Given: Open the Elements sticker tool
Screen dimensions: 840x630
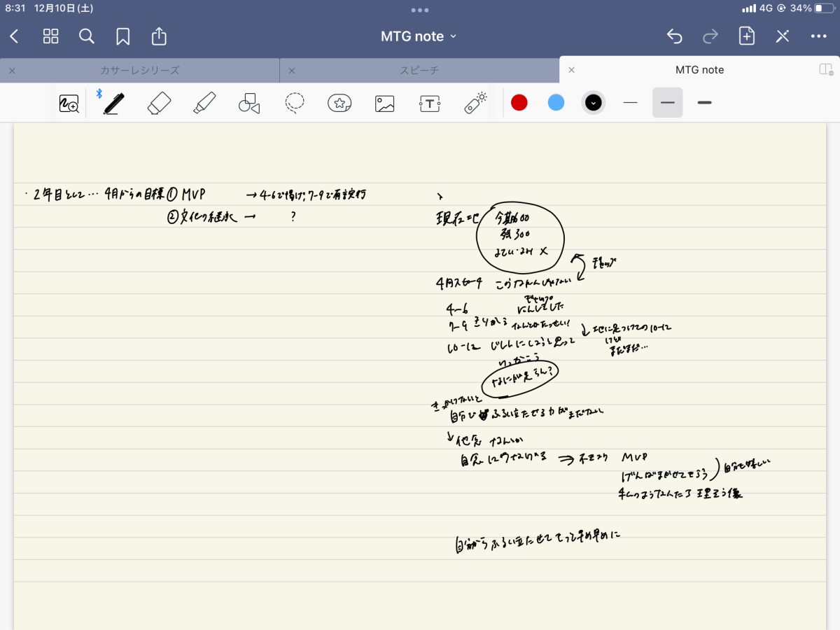Looking at the screenshot, I should coord(339,104).
